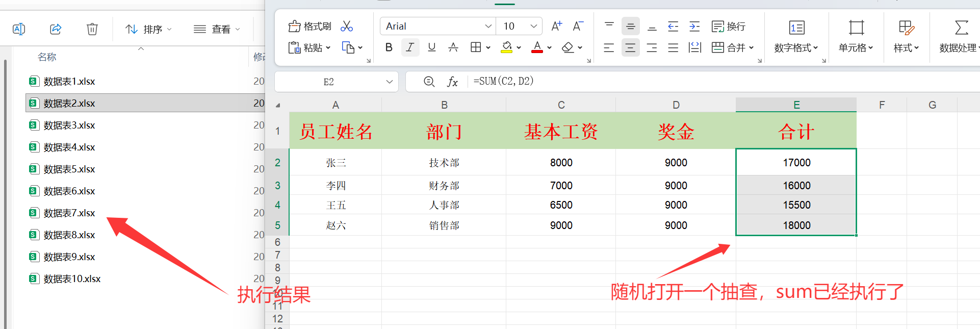
Task: Click the trash delete icon in file explorer
Action: (x=92, y=29)
